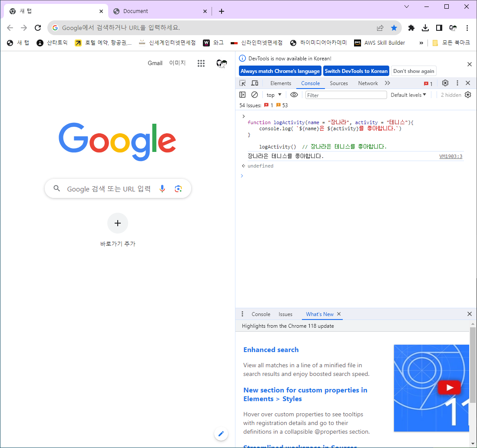
Task: Expand the logActivity console input entry
Action: (243, 116)
